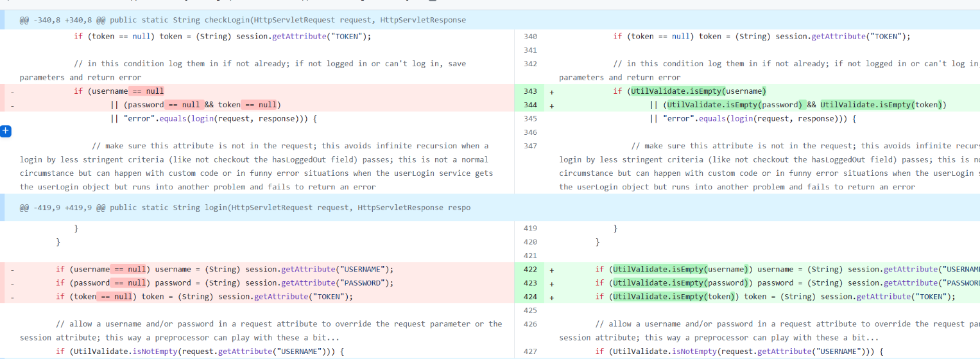Click the checkLogin hunk header at -340,8
Screen dimensions: 980x359
[x=243, y=20]
